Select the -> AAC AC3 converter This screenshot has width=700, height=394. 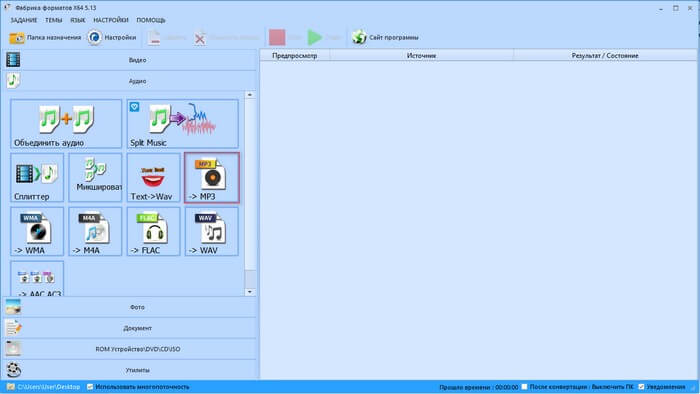coord(37,279)
